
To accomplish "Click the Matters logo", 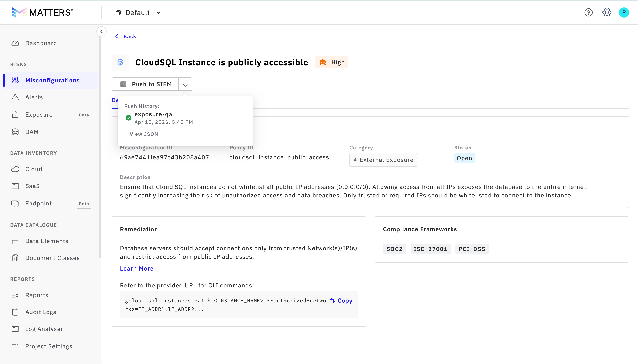I will 42,12.
